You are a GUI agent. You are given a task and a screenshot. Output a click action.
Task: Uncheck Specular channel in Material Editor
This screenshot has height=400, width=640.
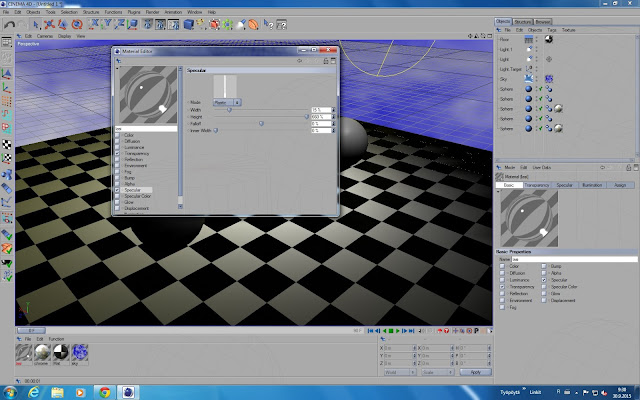point(118,190)
